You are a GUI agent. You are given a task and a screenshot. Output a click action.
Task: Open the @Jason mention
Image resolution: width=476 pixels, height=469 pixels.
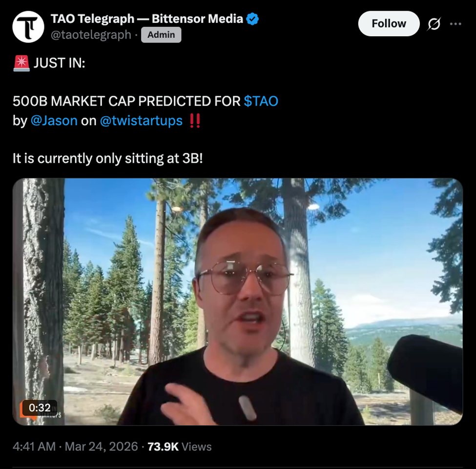(54, 121)
